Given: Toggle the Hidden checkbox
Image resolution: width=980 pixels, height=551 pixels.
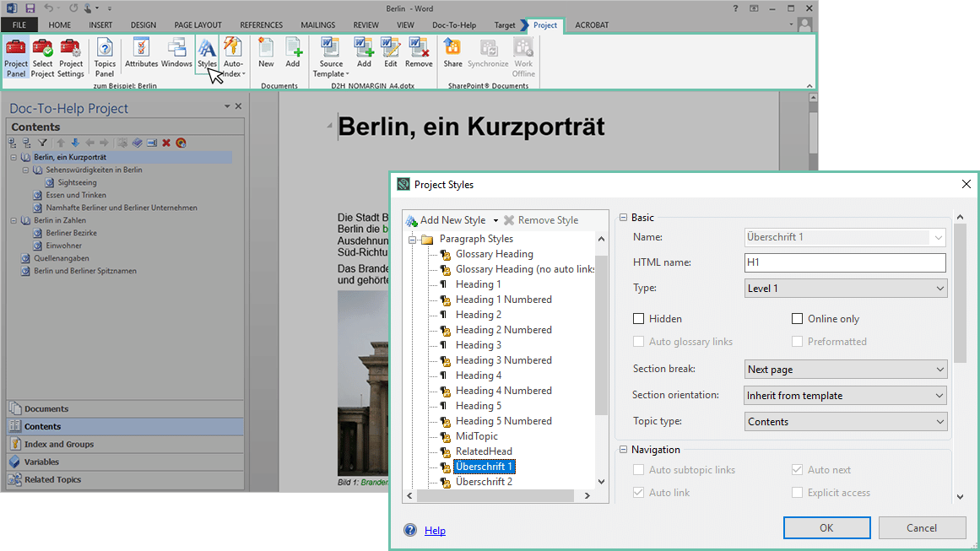Looking at the screenshot, I should pos(638,319).
